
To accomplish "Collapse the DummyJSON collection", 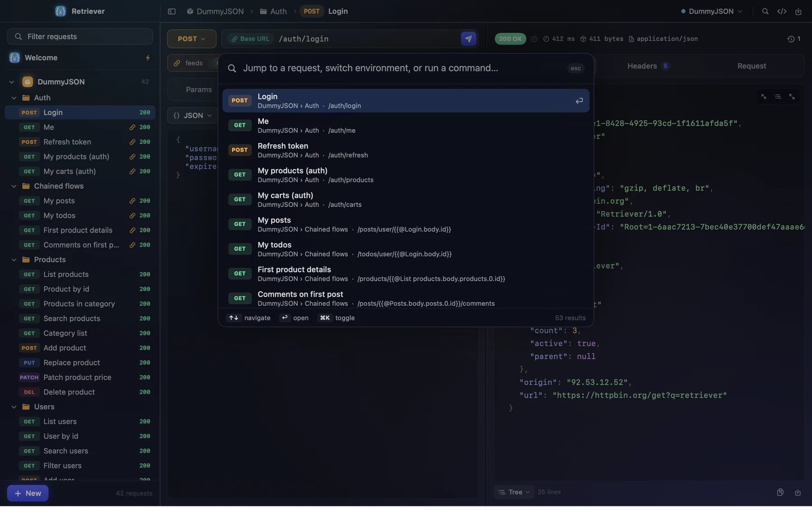I will tap(12, 82).
